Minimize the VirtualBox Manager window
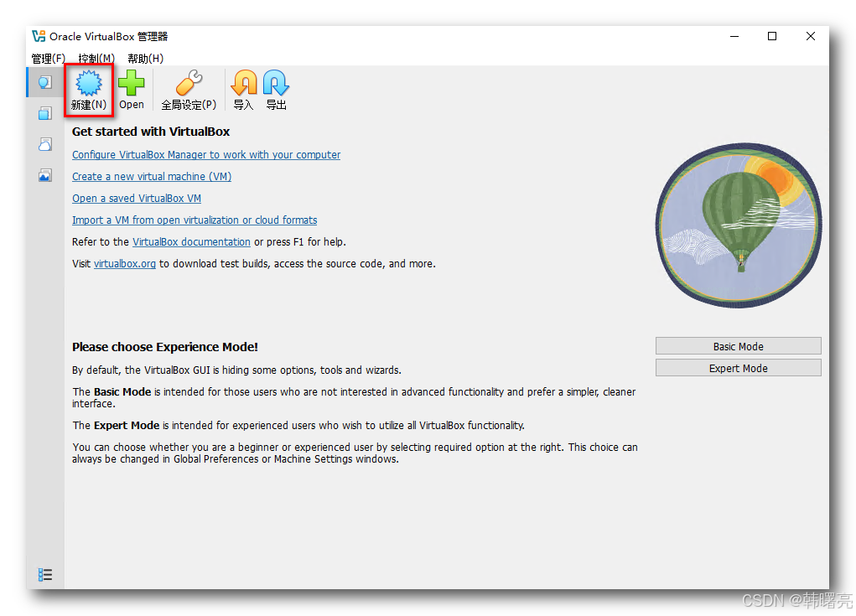The width and height of the screenshot is (856, 616). [734, 36]
